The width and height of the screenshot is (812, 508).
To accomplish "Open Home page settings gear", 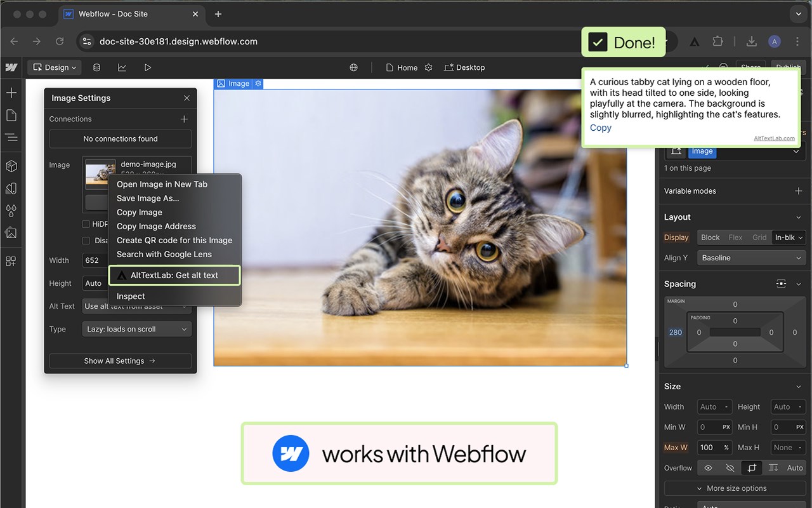I will click(428, 67).
